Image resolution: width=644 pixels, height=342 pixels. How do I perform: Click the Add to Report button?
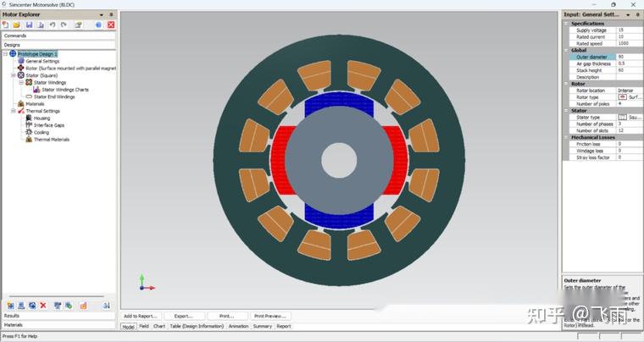[x=140, y=316]
